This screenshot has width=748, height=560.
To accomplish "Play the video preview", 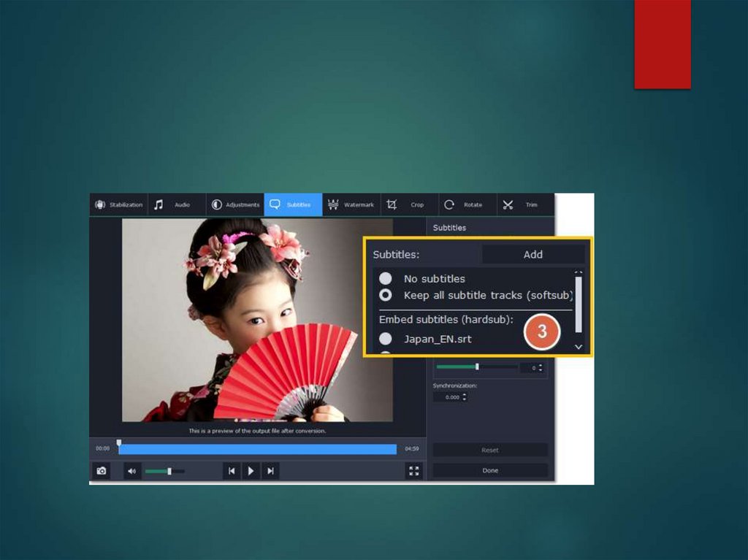I will (251, 472).
